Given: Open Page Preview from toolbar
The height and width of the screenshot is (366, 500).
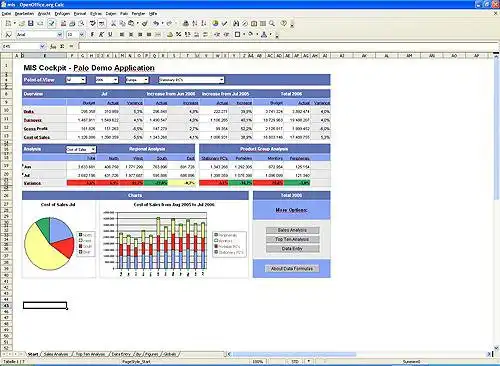Looking at the screenshot, I should [81, 23].
